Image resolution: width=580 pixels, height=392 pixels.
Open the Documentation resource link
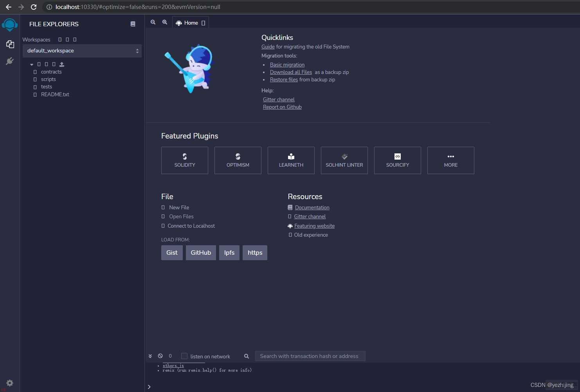click(x=312, y=207)
